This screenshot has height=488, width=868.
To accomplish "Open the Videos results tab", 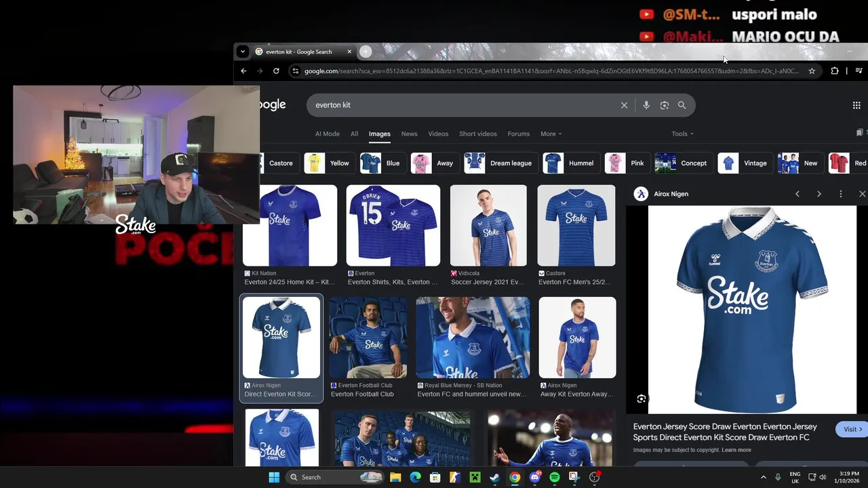I will point(438,134).
